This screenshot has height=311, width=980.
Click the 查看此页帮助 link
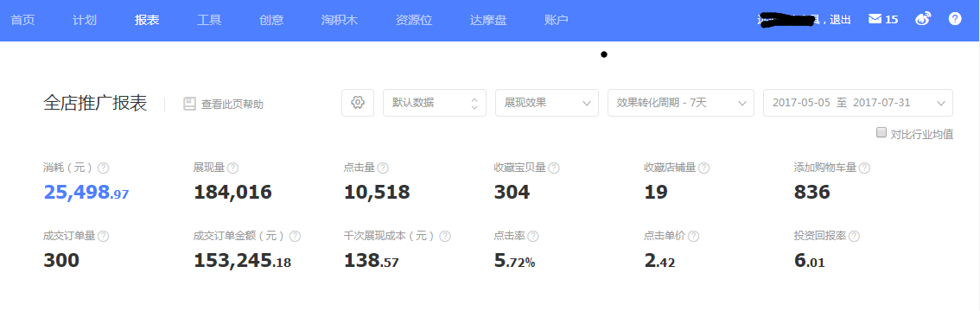tap(232, 105)
